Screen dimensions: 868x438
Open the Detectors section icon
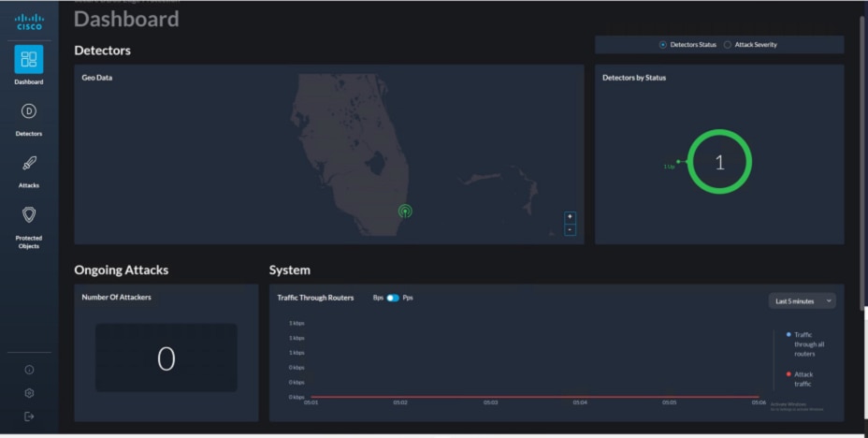pos(29,111)
